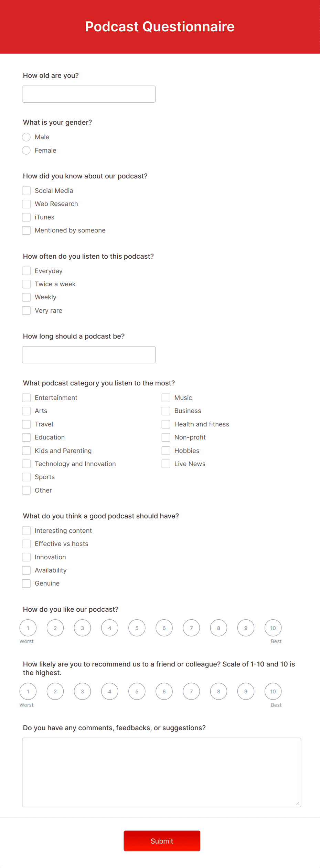Select the Live News category

(166, 464)
